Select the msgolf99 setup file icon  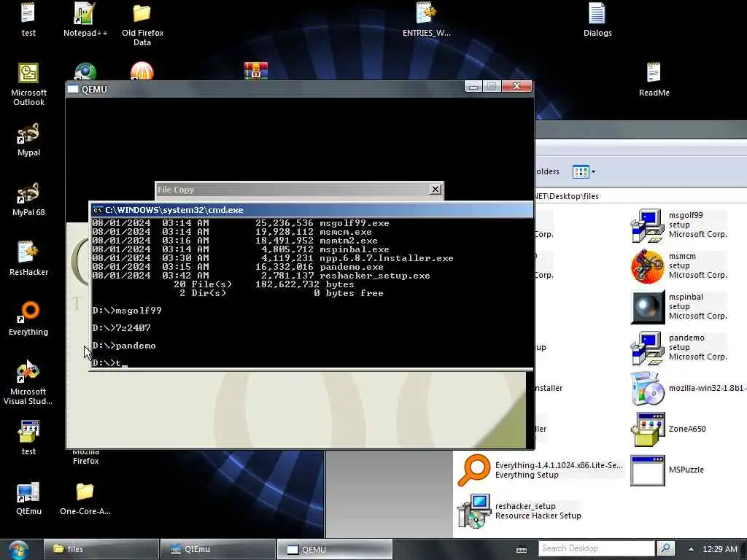(x=648, y=225)
